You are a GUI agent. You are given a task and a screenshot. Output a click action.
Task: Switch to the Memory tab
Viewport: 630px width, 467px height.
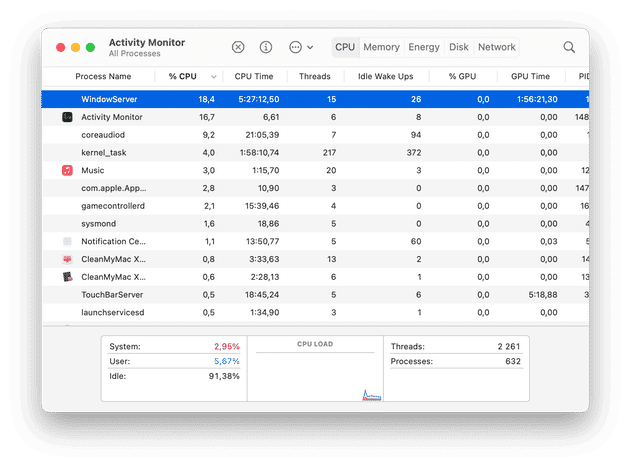[381, 47]
